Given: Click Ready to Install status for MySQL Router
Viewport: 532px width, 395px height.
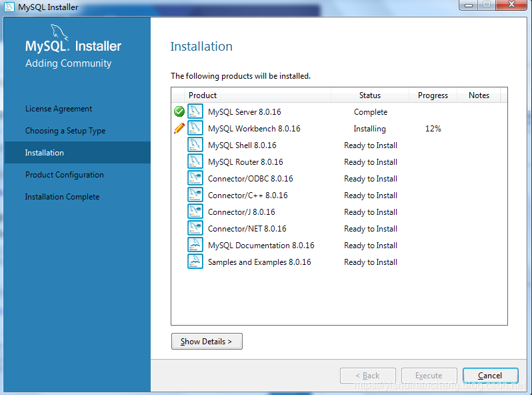Looking at the screenshot, I should pos(371,162).
